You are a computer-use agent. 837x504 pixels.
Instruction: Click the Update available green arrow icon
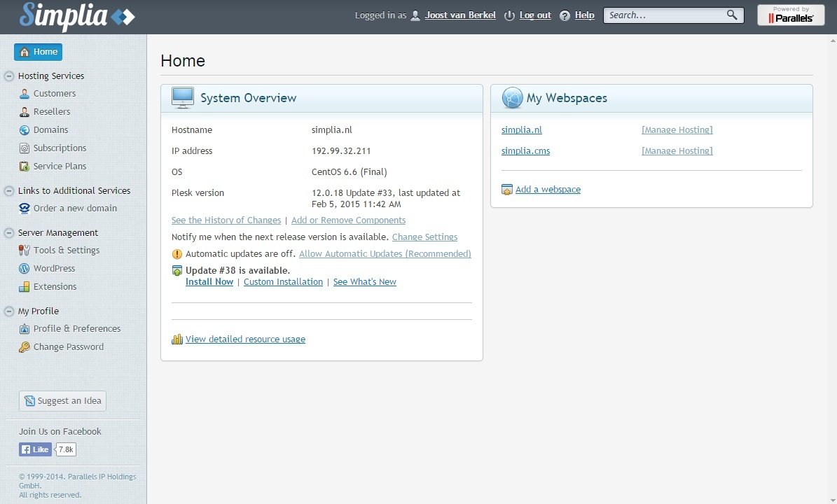(177, 270)
